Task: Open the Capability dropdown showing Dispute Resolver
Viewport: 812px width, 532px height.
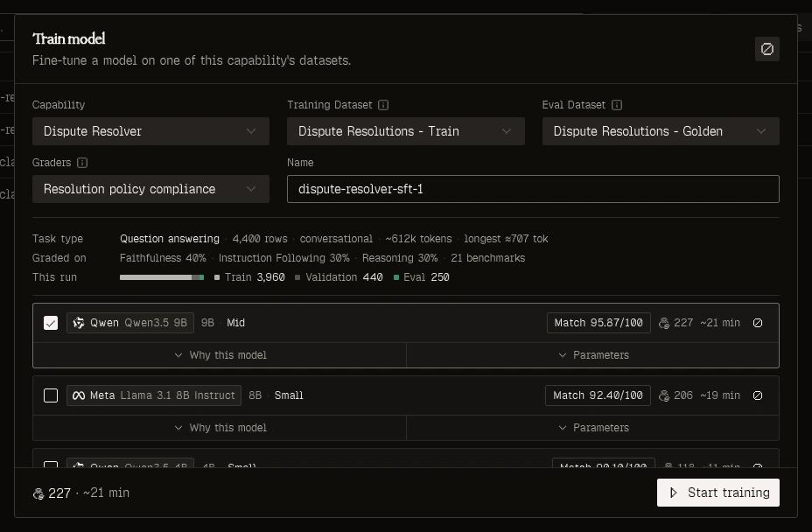Action: 150,131
